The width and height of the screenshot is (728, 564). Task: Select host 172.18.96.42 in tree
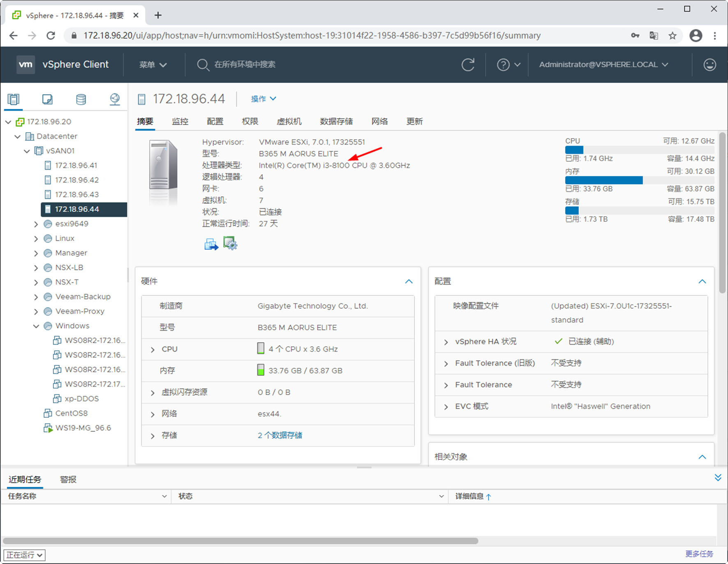76,180
